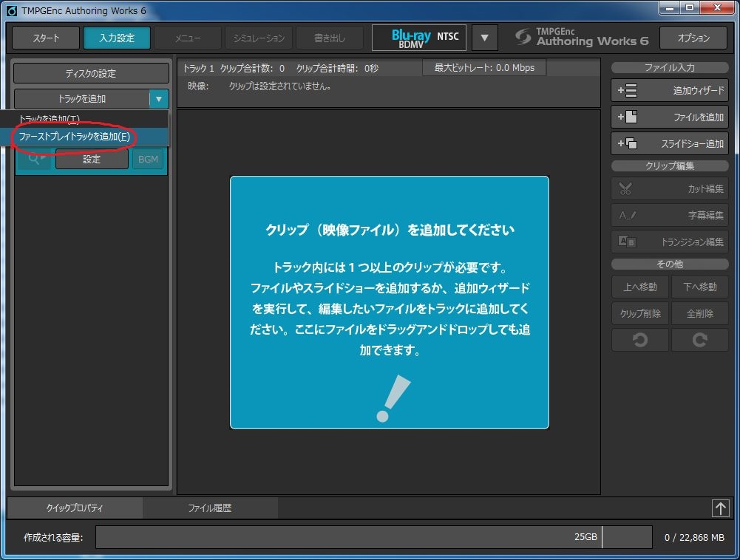
Task: Open the ファイル履歴 bottom tab
Action: (210, 508)
